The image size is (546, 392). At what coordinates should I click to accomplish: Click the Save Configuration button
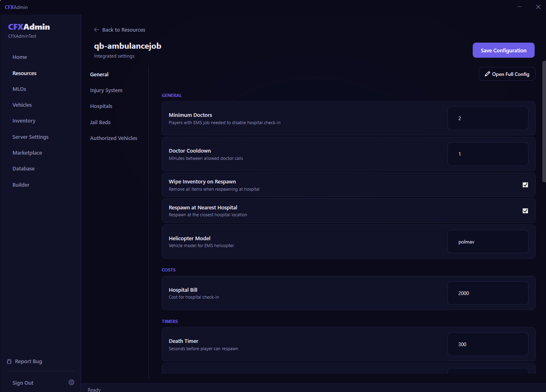(x=503, y=50)
